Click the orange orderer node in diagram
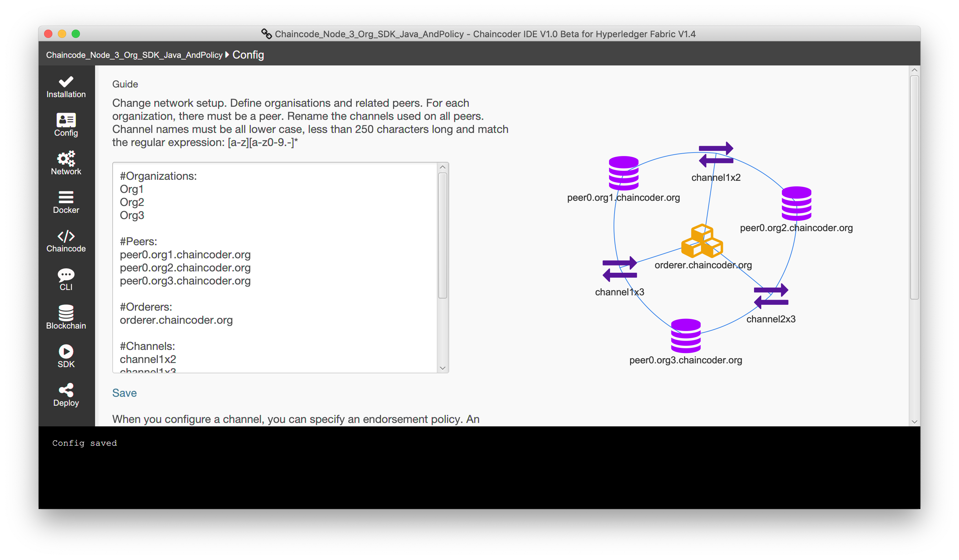 pos(702,241)
